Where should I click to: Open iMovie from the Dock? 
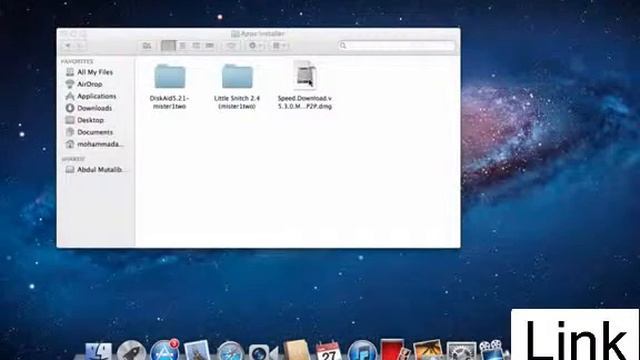493,351
